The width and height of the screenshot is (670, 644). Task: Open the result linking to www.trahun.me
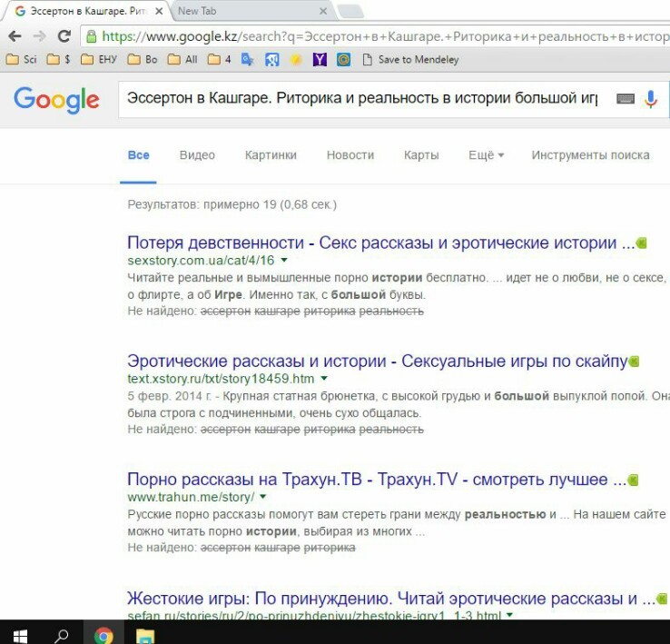[377, 480]
